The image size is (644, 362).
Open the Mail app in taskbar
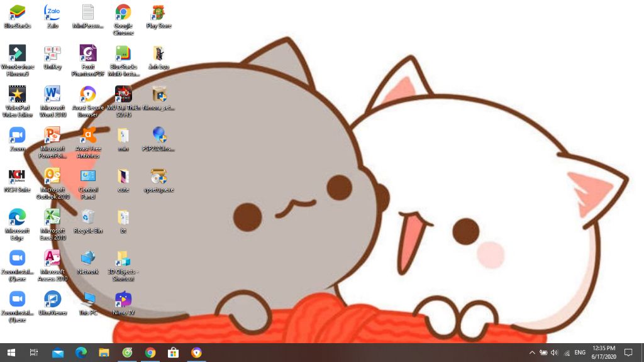click(58, 353)
